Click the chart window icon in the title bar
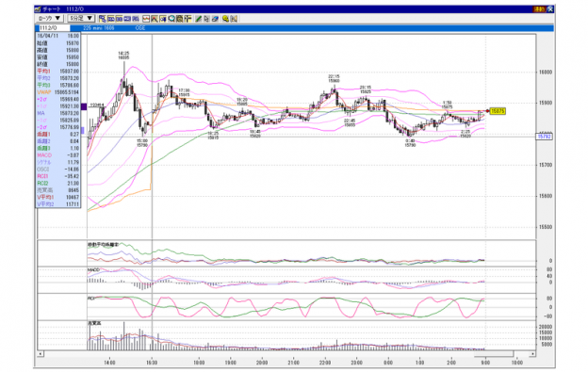This screenshot has height=372, width=588. 38,9
